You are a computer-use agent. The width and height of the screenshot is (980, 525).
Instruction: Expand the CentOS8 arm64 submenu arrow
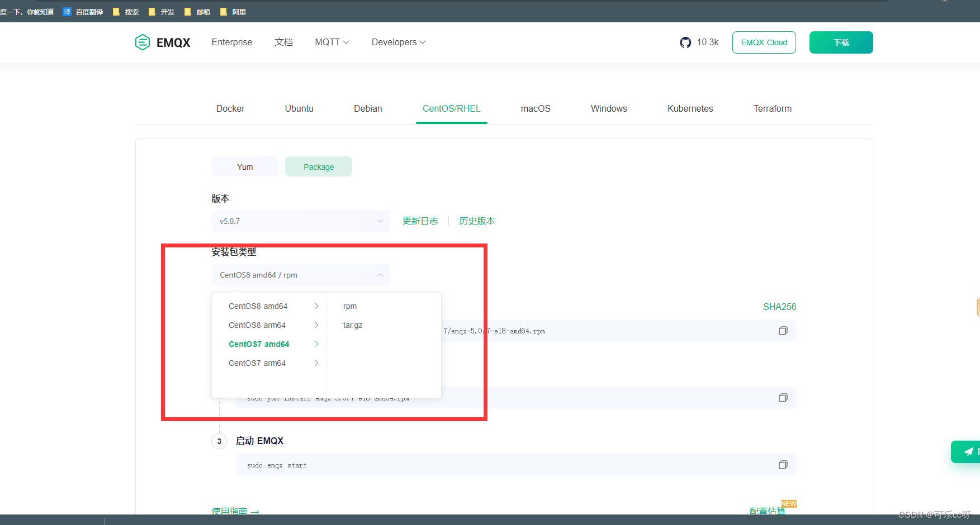(316, 325)
